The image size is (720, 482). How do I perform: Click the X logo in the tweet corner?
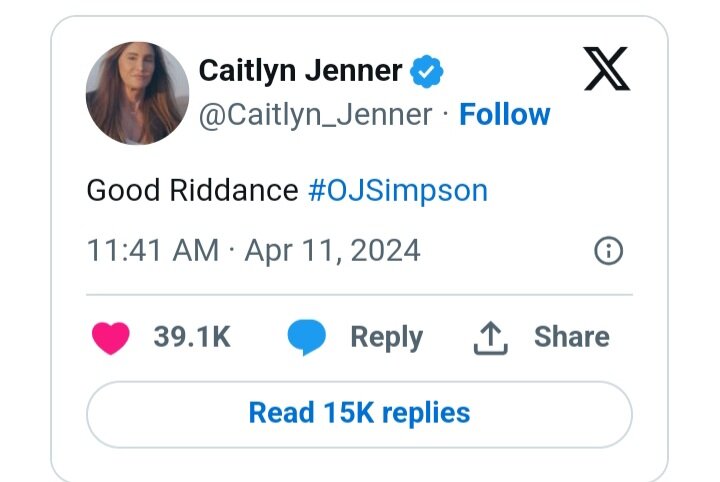[607, 68]
